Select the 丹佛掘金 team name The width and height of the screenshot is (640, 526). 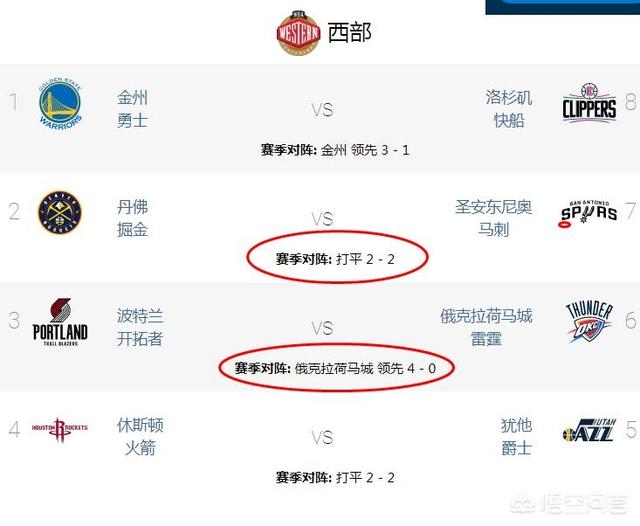click(x=132, y=218)
